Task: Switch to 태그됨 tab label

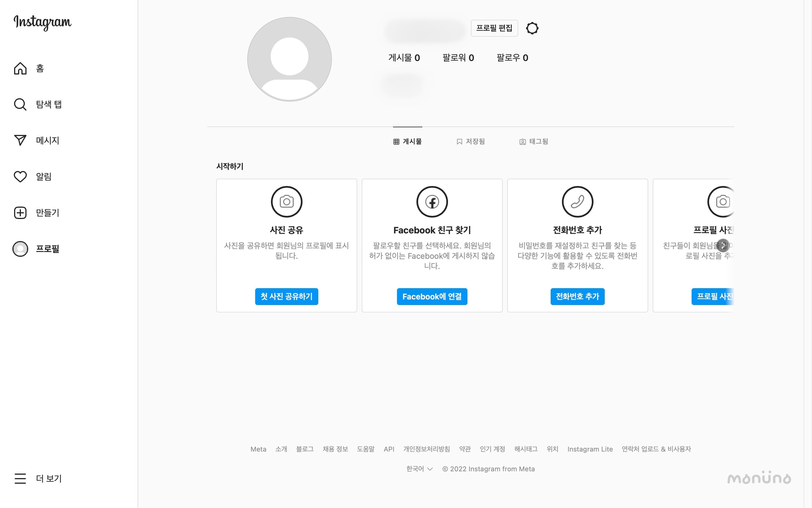Action: 539,141
